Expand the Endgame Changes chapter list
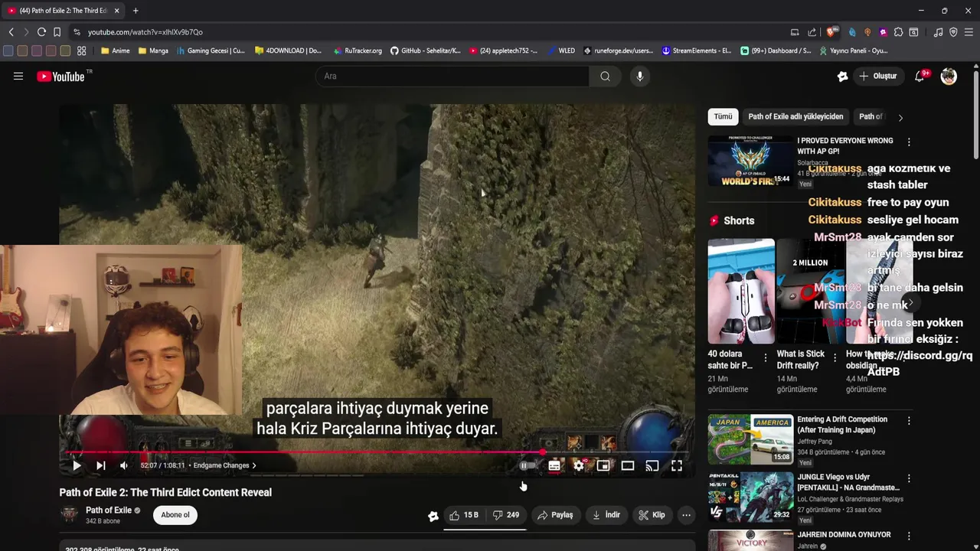The height and width of the screenshot is (551, 980). [224, 465]
